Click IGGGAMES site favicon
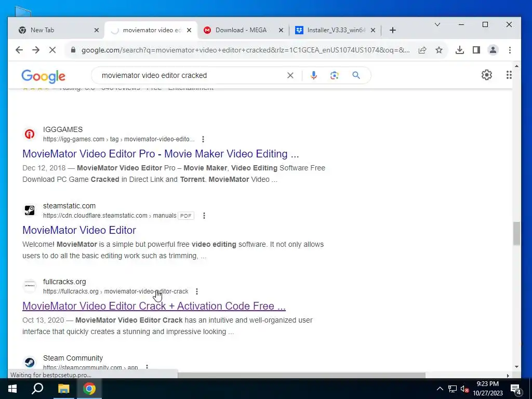This screenshot has width=532, height=399. tap(30, 134)
